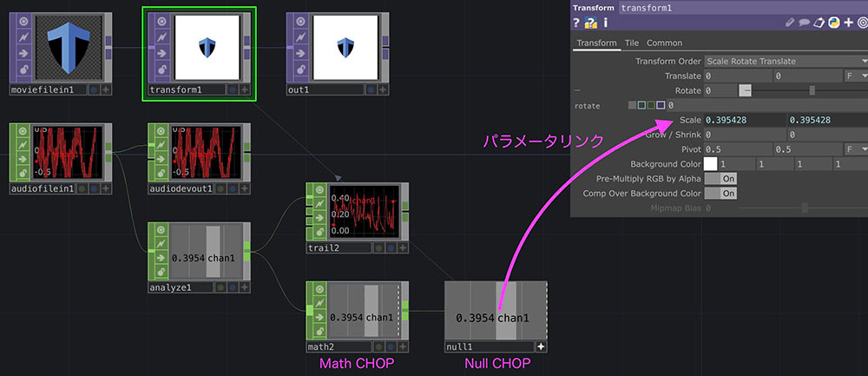Lock the transform1 node
Viewport: 868px width, 376px height.
tap(161, 69)
